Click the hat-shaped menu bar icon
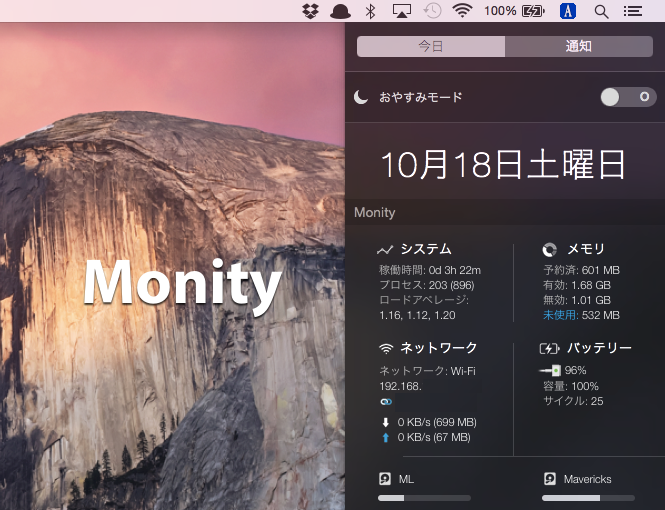The height and width of the screenshot is (510, 665). click(340, 11)
